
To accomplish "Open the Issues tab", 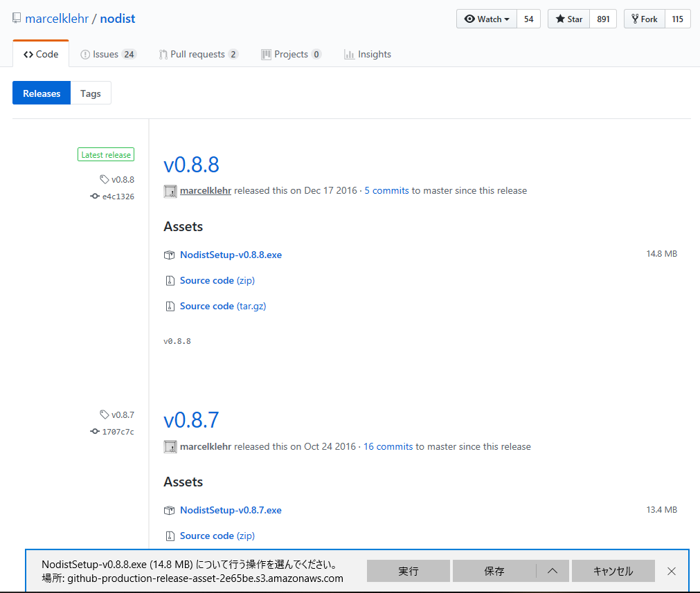I will click(108, 54).
